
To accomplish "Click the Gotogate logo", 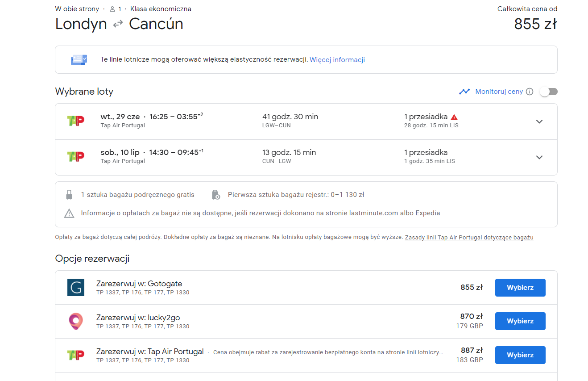I will click(75, 287).
